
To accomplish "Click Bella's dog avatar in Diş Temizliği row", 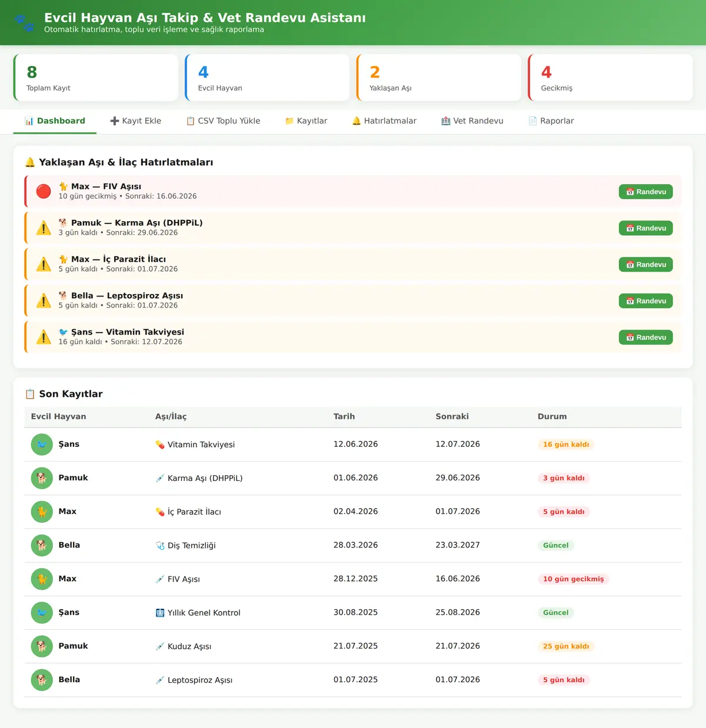I will (42, 545).
